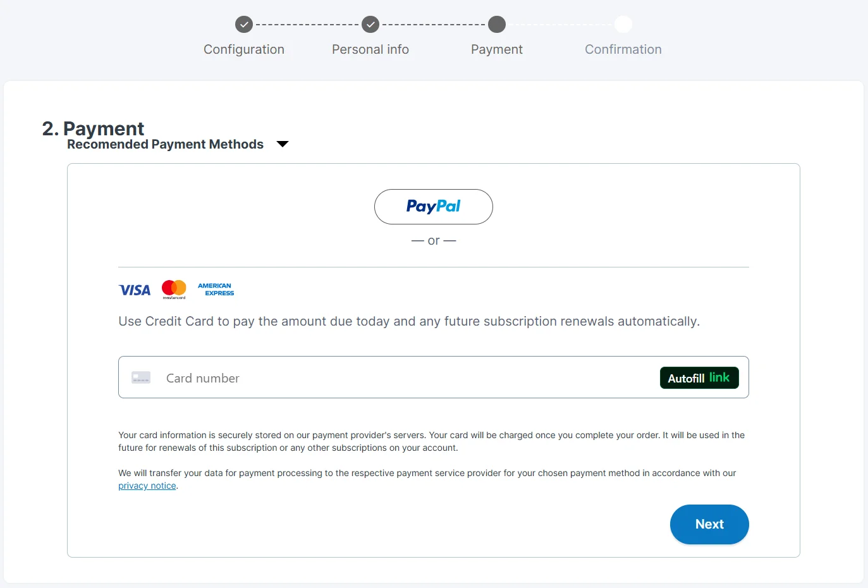Click the Mastercard logo

pyautogui.click(x=174, y=289)
